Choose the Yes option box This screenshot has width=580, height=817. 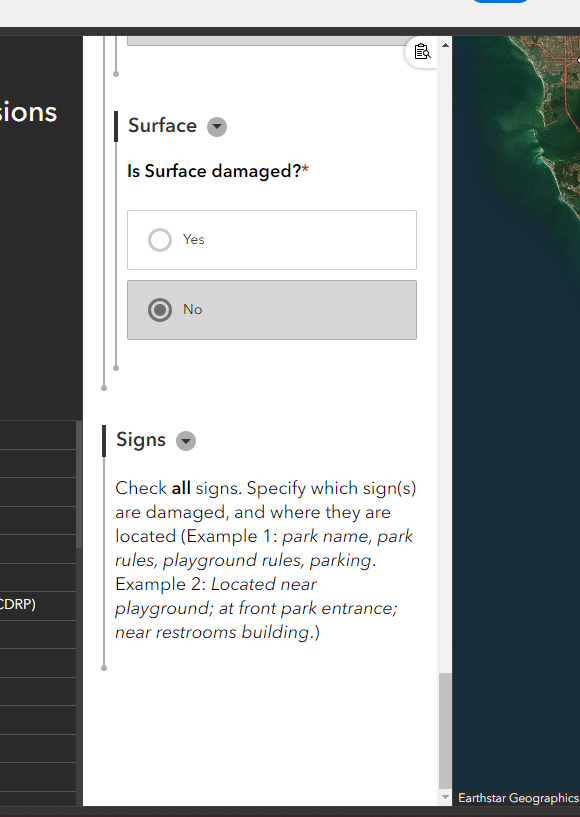pyautogui.click(x=272, y=240)
